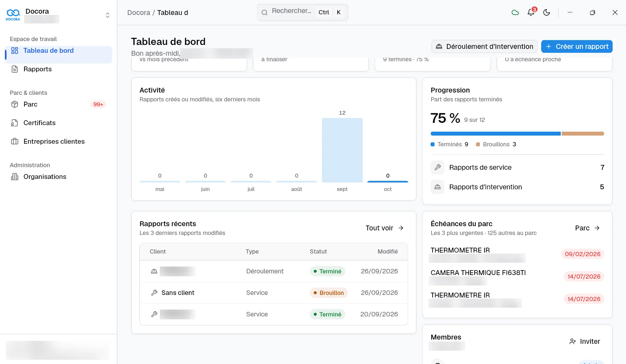Click the 09/02/2026 due date badge
Image resolution: width=626 pixels, height=364 pixels.
(x=582, y=254)
